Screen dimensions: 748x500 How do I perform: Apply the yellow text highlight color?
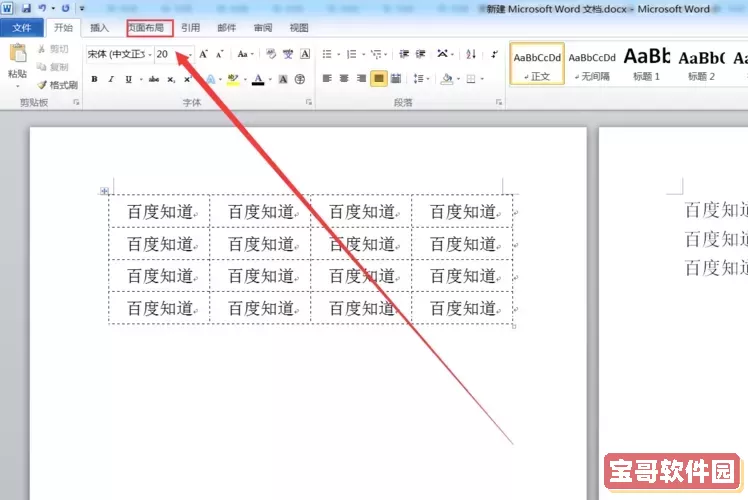233,79
